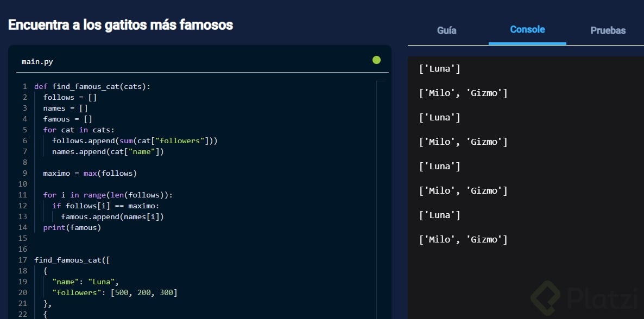Place cursor on the def find_famous_cat line

coord(92,86)
